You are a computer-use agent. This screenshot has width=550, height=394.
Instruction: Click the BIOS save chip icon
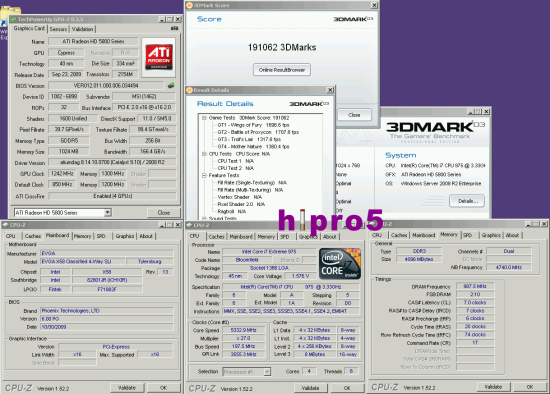coord(171,85)
